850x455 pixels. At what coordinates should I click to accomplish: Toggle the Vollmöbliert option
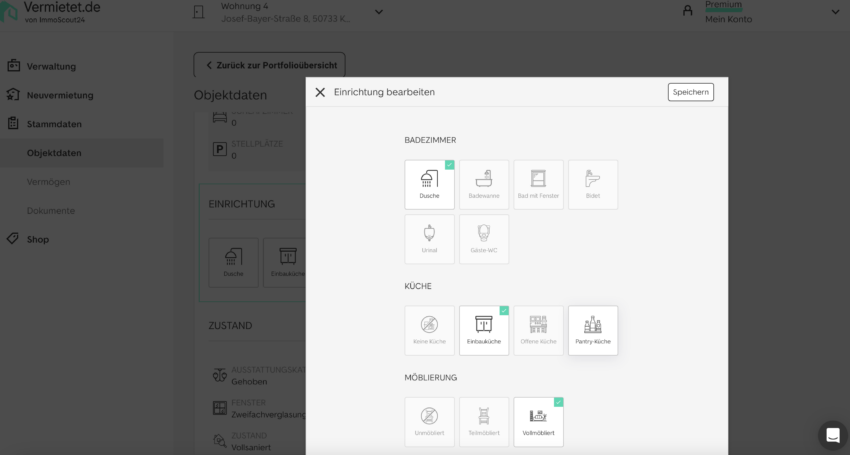(x=538, y=422)
